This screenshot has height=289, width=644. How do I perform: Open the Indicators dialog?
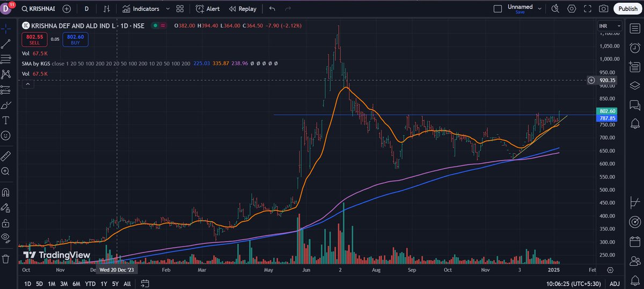[140, 9]
